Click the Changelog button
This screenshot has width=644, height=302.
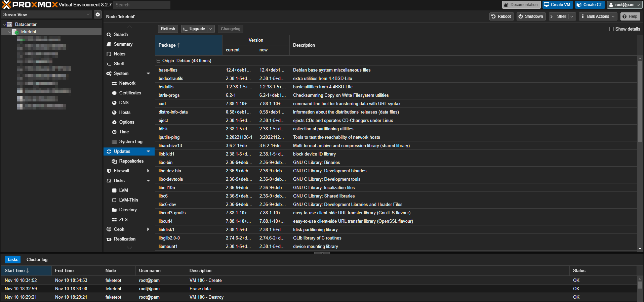pyautogui.click(x=231, y=29)
